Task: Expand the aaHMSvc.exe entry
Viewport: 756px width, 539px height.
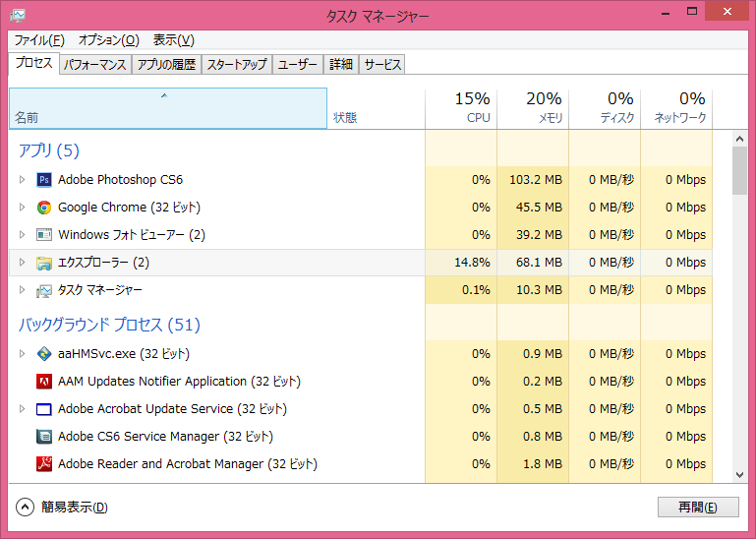Action: [x=22, y=353]
